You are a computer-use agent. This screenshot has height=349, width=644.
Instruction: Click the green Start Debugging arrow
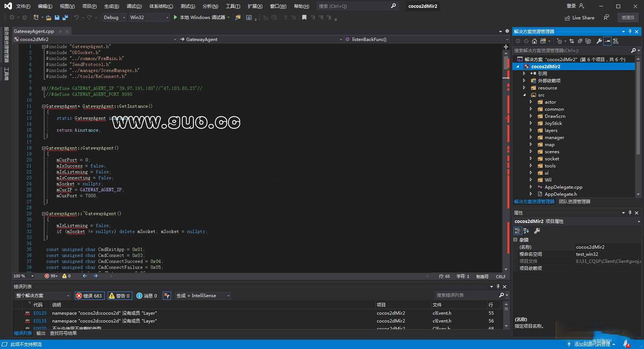176,18
